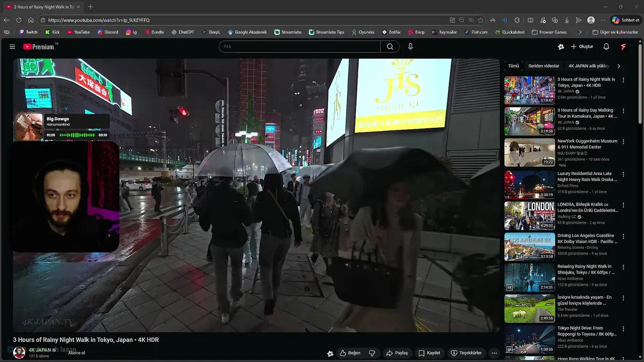The height and width of the screenshot is (362, 644).
Task: Go back with the browser back arrow
Action: (7, 20)
